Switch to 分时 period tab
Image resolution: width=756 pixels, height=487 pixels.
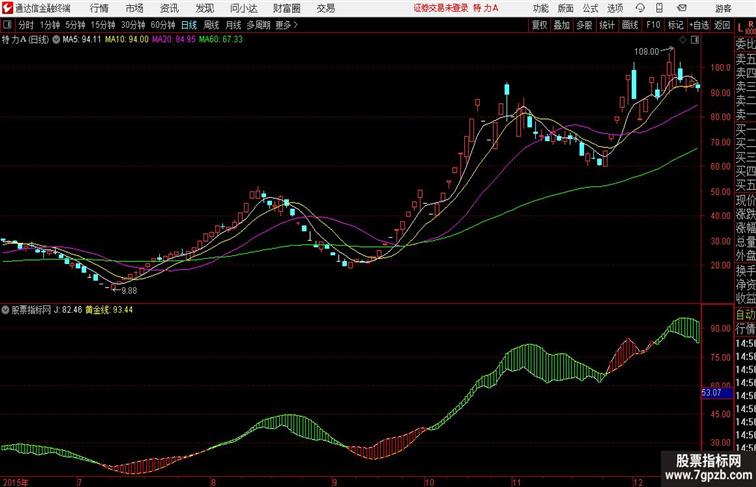pyautogui.click(x=26, y=25)
